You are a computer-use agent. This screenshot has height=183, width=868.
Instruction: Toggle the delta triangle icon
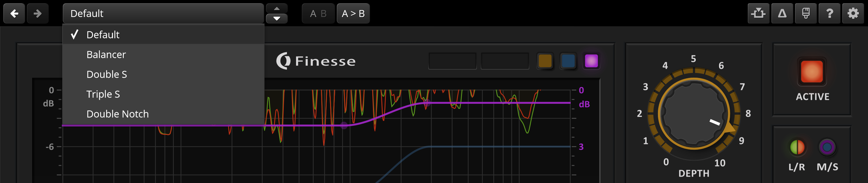pyautogui.click(x=782, y=14)
